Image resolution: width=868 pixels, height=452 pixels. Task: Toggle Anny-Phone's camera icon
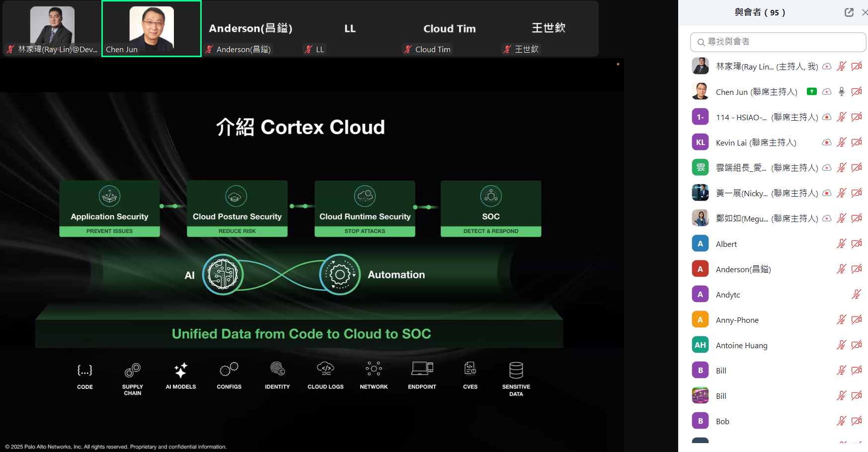(x=857, y=320)
